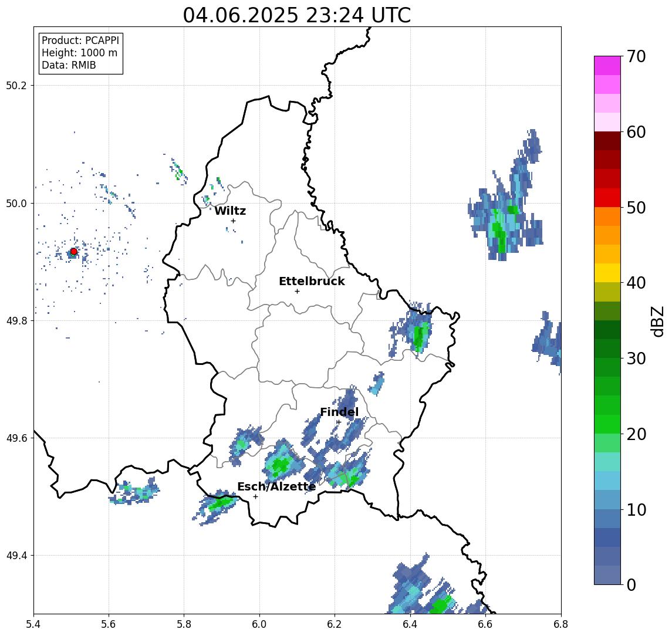
Task: Click the 'Product: PCAPPI' text
Action: pos(80,40)
